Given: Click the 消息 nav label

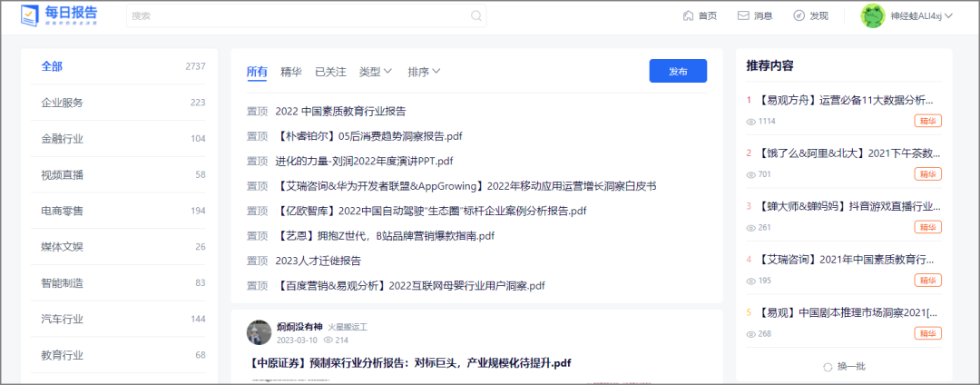Looking at the screenshot, I should point(763,15).
